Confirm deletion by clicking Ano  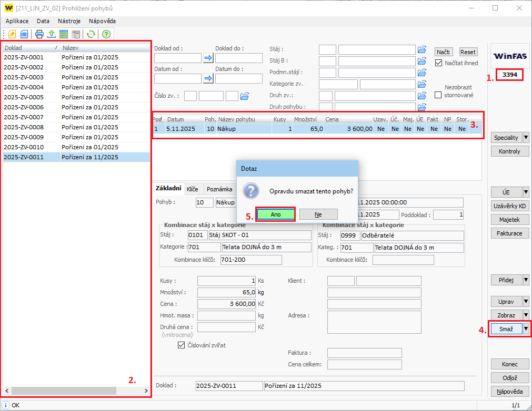pos(275,214)
